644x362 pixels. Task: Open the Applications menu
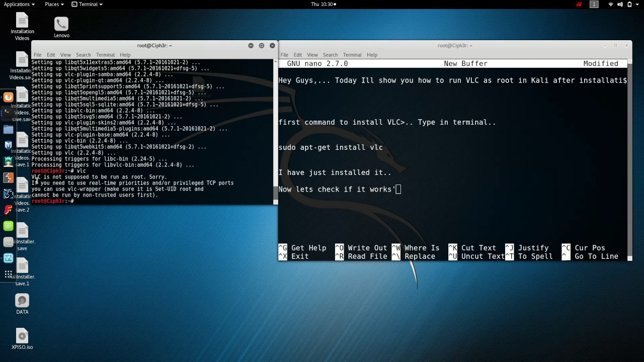pyautogui.click(x=19, y=4)
